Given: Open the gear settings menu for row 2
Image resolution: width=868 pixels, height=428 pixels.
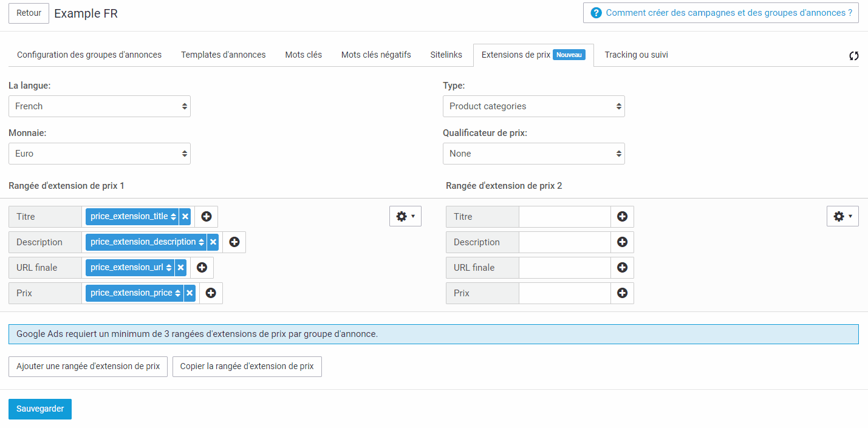Looking at the screenshot, I should (842, 216).
